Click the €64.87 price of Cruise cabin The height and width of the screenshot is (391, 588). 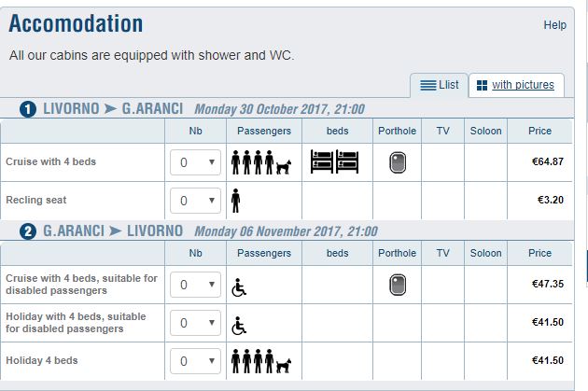point(547,162)
